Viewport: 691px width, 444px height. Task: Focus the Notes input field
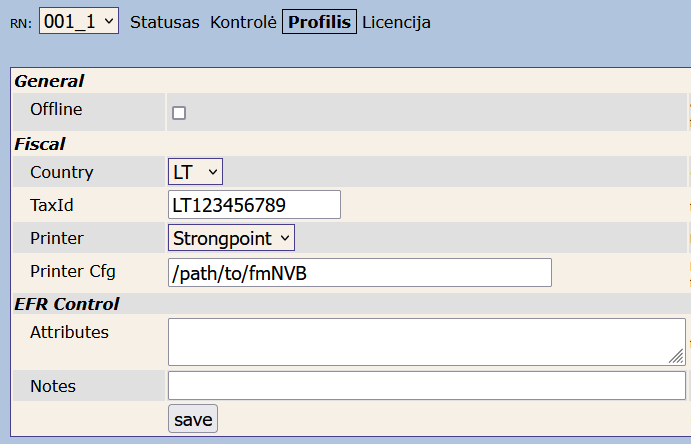pos(427,386)
